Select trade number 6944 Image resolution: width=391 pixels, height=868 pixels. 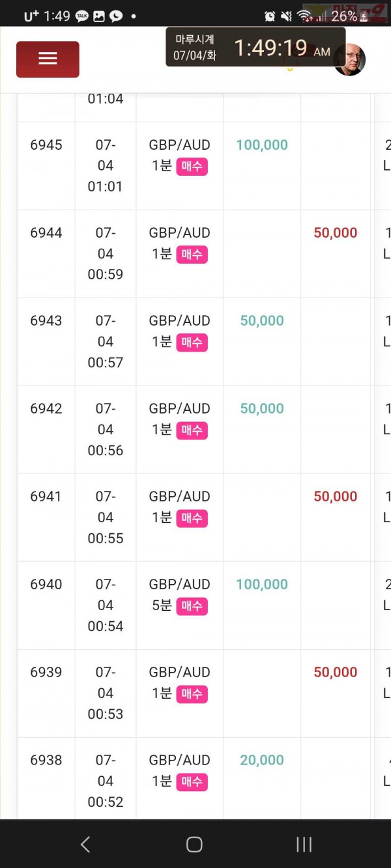click(x=46, y=233)
